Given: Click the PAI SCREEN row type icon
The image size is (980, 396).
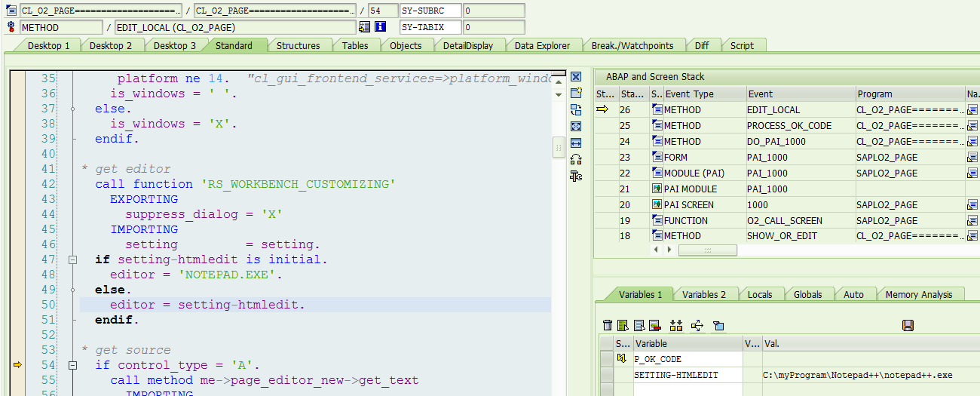Looking at the screenshot, I should 657,205.
